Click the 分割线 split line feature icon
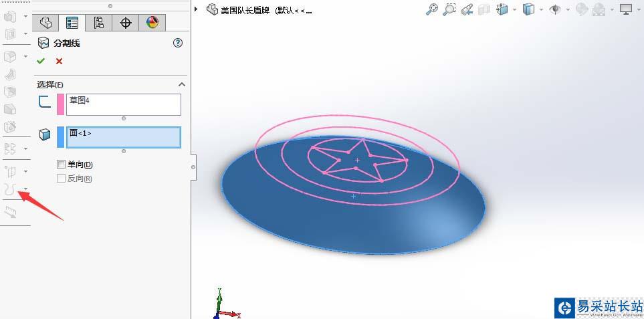The image size is (644, 319). pos(43,43)
